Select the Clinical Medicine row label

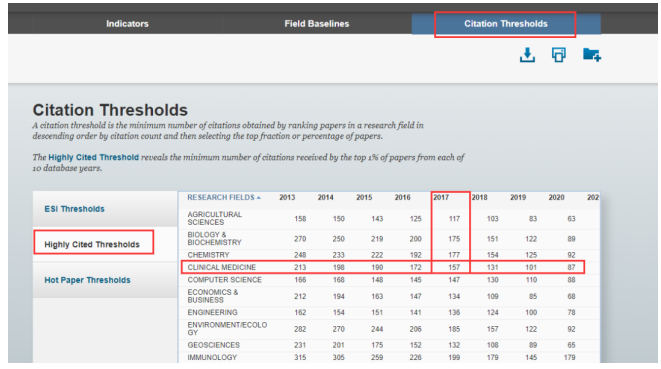click(222, 267)
